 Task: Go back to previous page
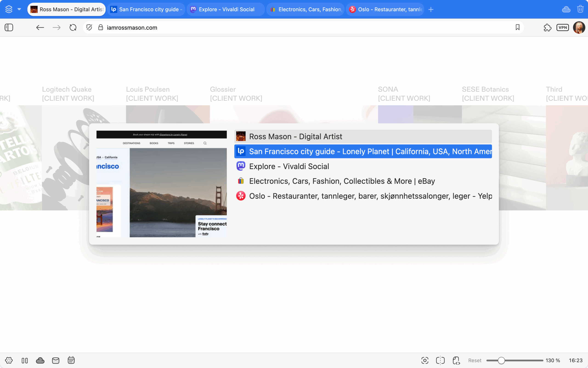click(40, 28)
